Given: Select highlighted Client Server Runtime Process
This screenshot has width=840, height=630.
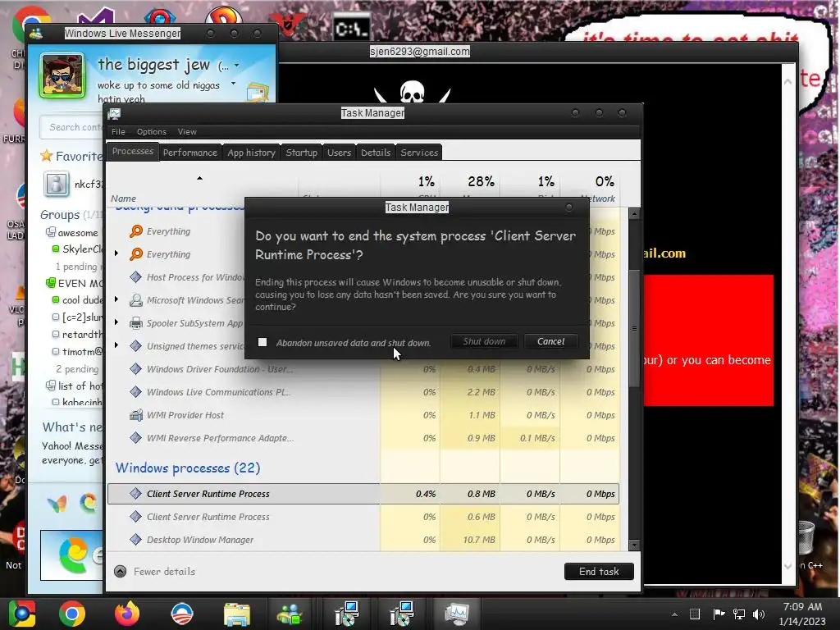Looking at the screenshot, I should click(x=363, y=494).
